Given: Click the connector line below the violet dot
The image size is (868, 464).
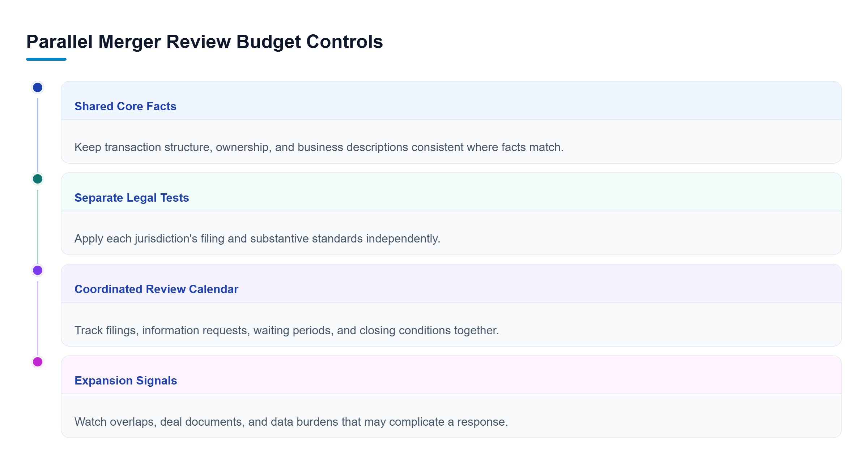Looking at the screenshot, I should click(38, 318).
